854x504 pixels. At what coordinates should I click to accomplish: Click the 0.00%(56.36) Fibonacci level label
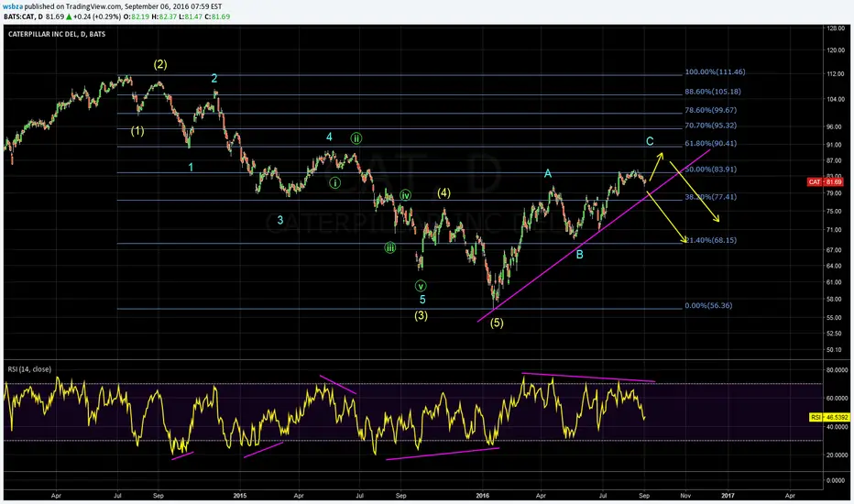click(709, 305)
